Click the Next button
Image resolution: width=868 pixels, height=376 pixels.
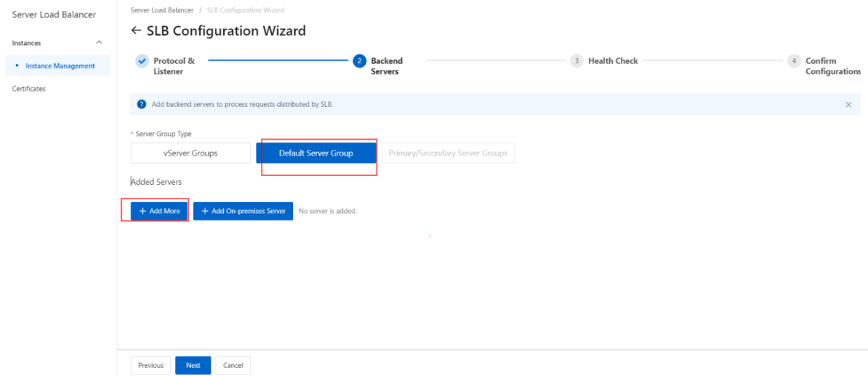point(193,365)
